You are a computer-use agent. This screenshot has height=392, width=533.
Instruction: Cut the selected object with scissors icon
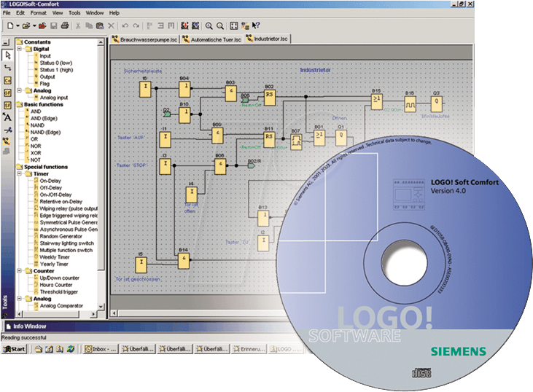[x=78, y=26]
